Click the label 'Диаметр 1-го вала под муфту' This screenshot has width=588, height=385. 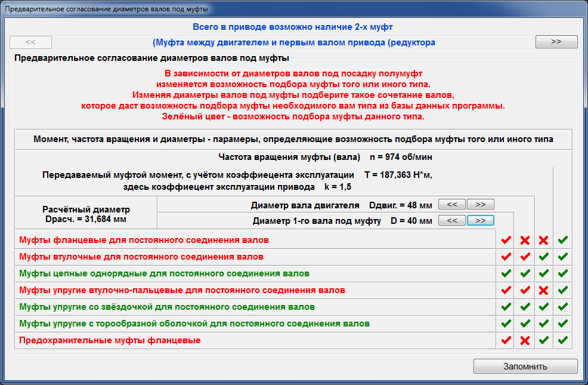[x=317, y=221]
